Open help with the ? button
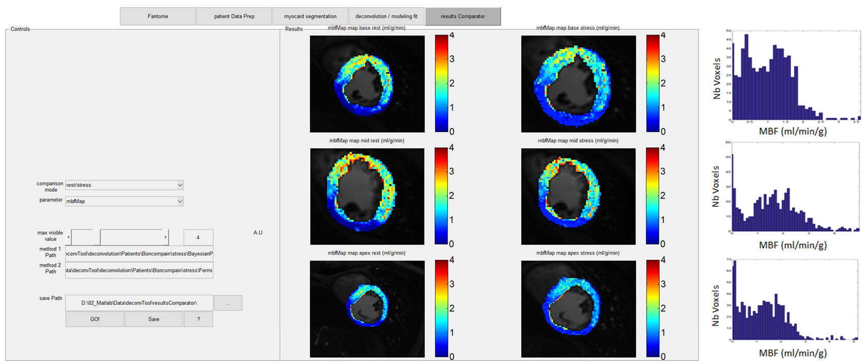 click(x=198, y=319)
